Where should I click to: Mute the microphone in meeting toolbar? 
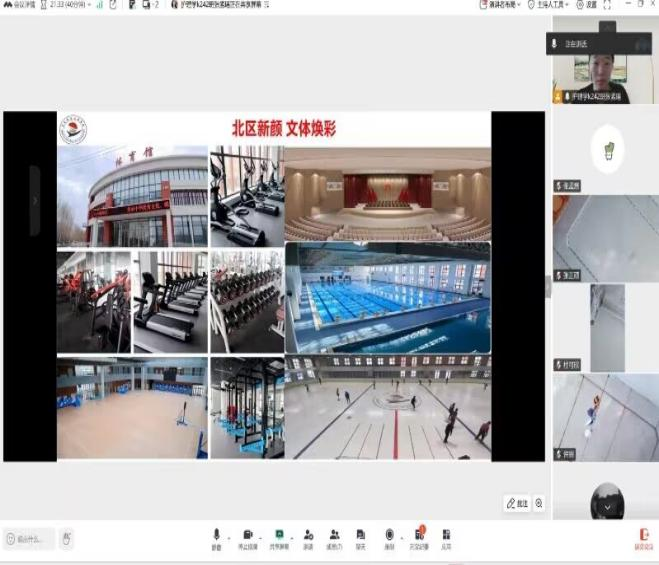tap(216, 537)
